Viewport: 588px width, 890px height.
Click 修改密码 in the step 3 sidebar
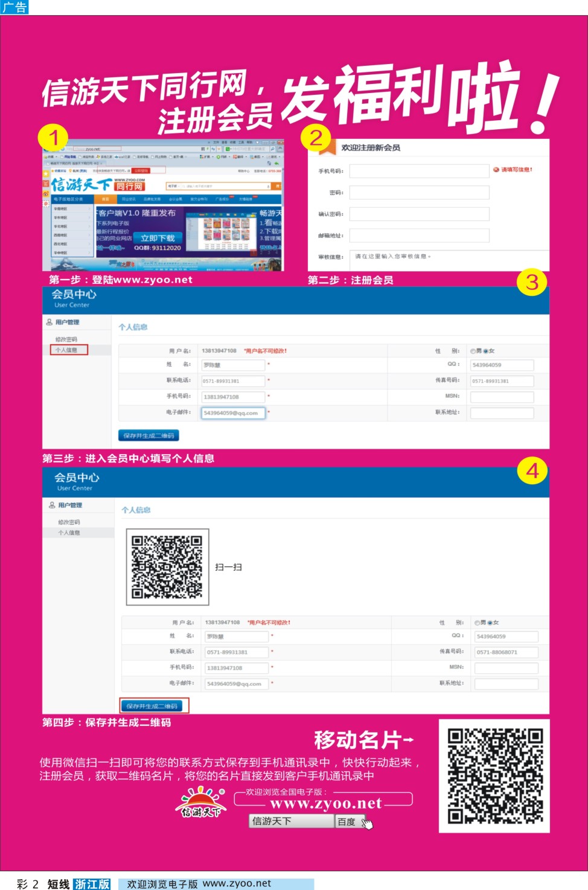[66, 339]
